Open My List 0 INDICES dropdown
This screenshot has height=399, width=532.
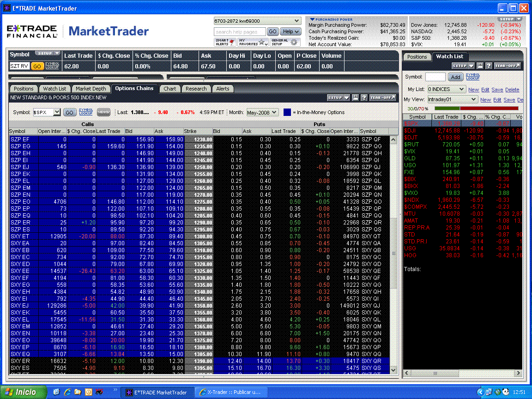(446, 89)
